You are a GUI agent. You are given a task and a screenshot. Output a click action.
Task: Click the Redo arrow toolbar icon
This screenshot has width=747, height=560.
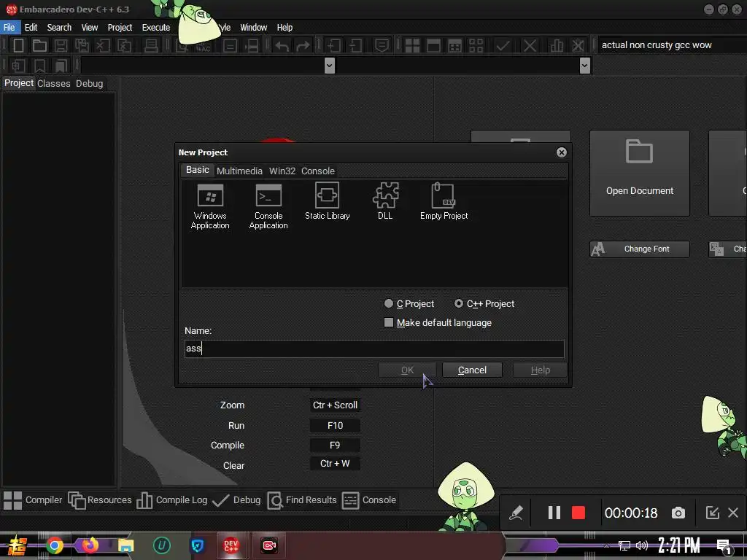pos(303,46)
